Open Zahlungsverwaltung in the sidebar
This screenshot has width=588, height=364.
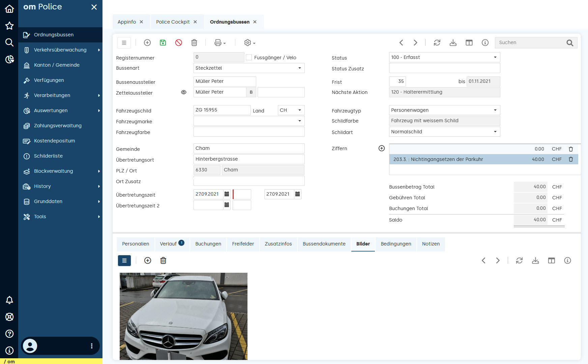click(58, 126)
